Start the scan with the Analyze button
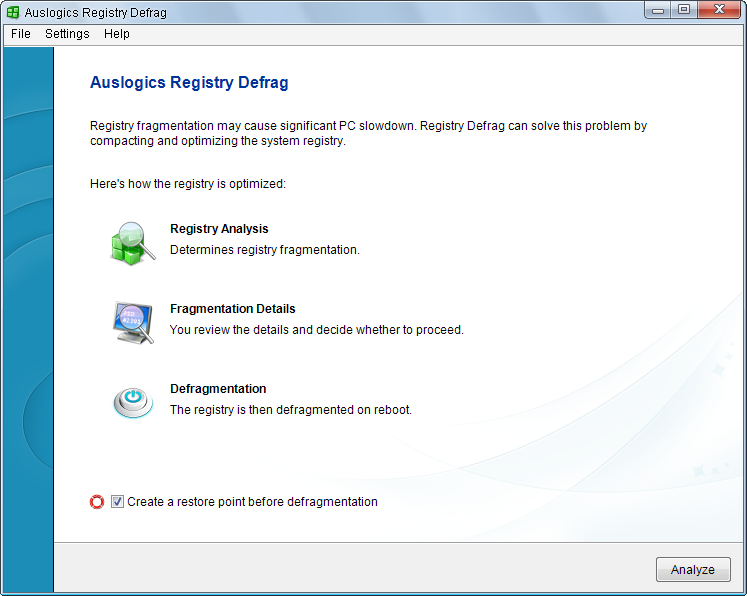747x596 pixels. click(693, 569)
